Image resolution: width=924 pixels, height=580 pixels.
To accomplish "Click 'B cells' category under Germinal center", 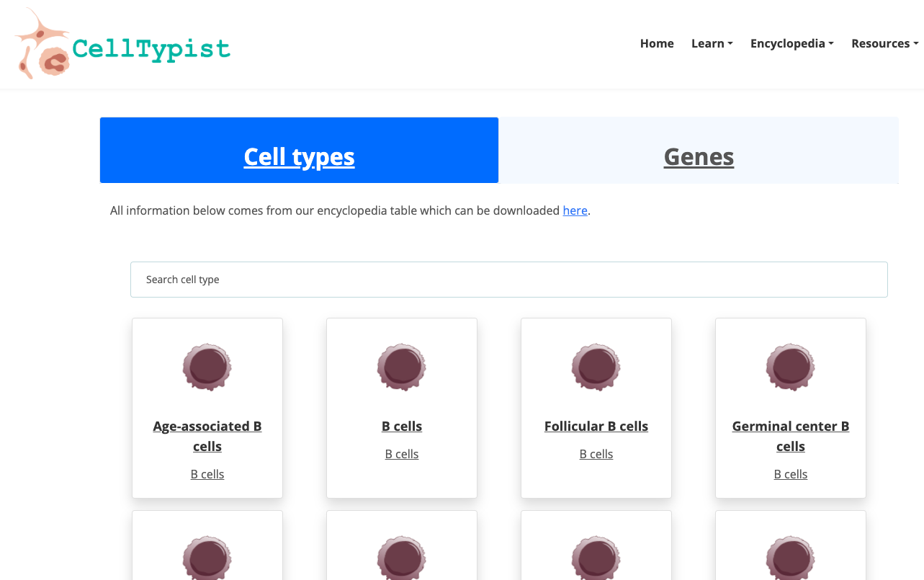I will pyautogui.click(x=791, y=474).
